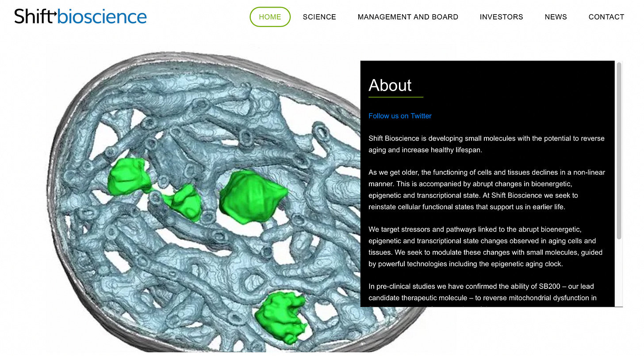The width and height of the screenshot is (644, 356).
Task: Open MANAGEMENT AND BOARD page
Action: pyautogui.click(x=408, y=17)
